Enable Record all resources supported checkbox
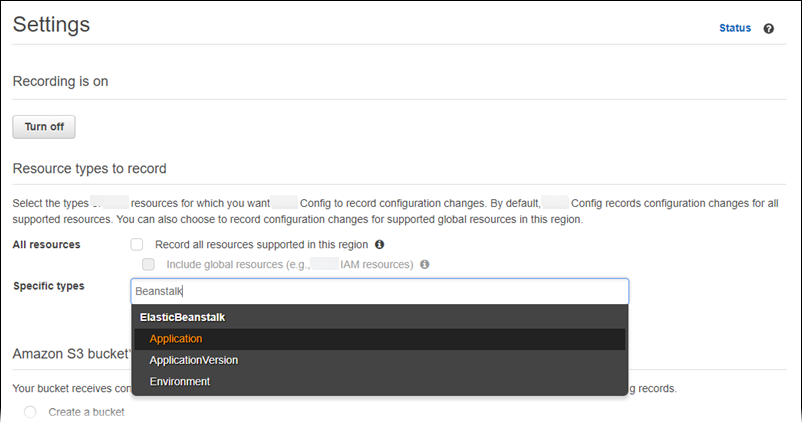Image resolution: width=802 pixels, height=424 pixels. click(x=137, y=244)
